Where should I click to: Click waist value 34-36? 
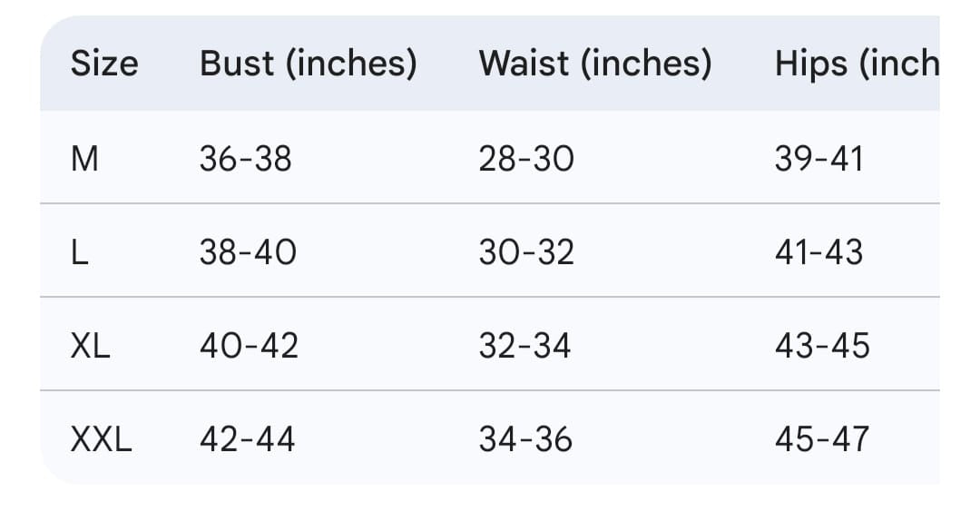click(x=525, y=439)
